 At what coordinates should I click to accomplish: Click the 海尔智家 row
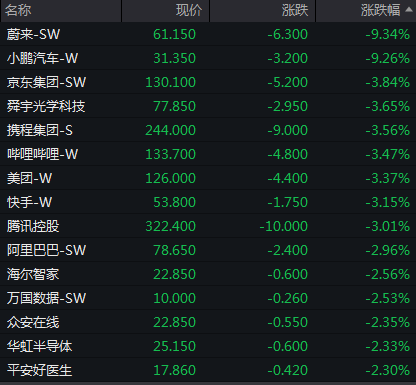pyautogui.click(x=208, y=274)
